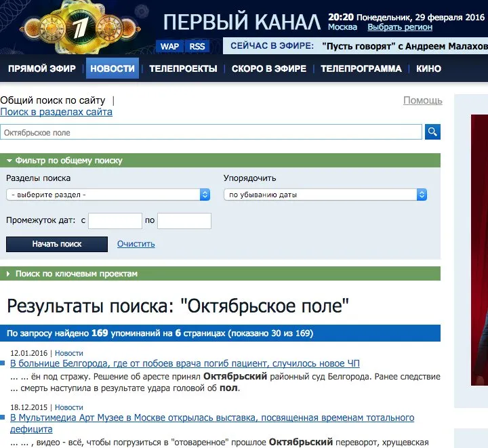Expand Поиск по ключевым проектам panel
This screenshot has height=448, width=488.
coord(220,273)
